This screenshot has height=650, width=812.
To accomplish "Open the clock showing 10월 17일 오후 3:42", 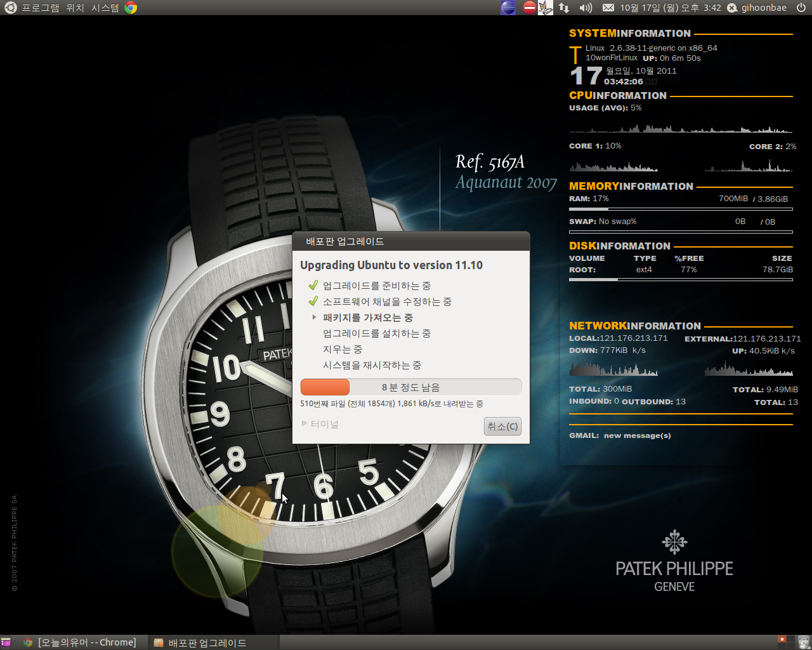I will (x=671, y=8).
